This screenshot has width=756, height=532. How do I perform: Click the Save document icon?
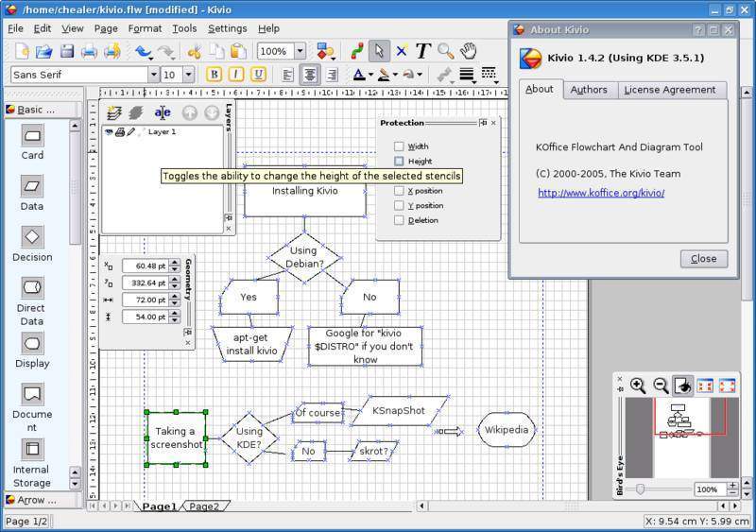66,51
